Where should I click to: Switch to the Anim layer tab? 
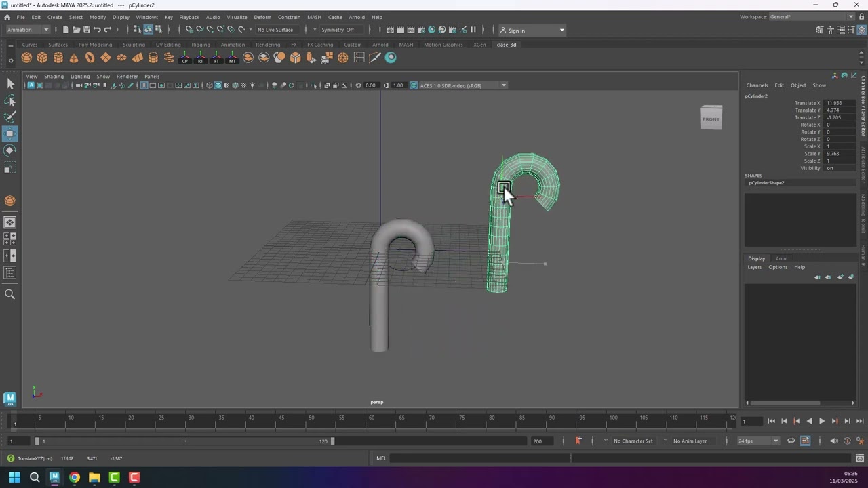[781, 258]
